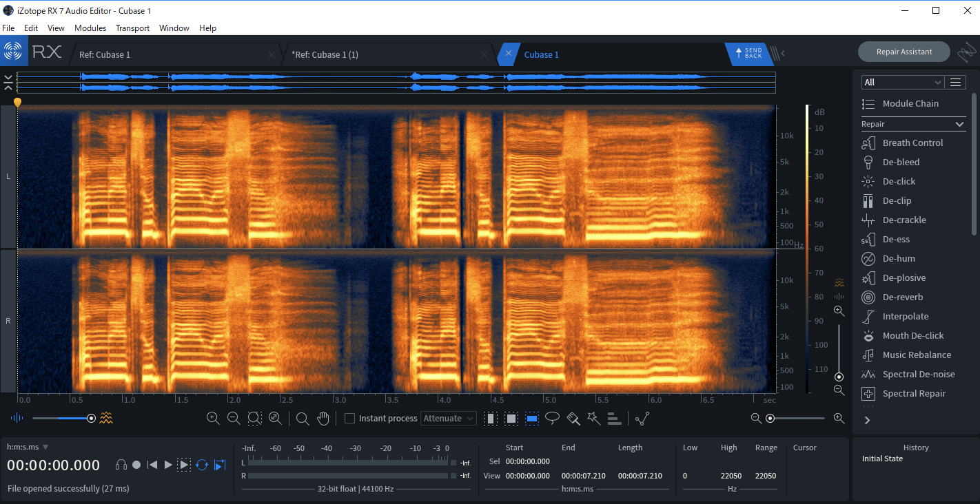Enable the Instant process checkbox
The height and width of the screenshot is (504, 980).
(349, 418)
